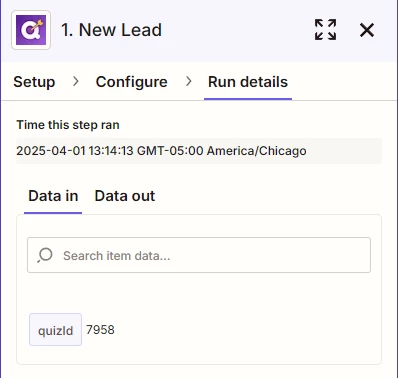398x378 pixels.
Task: Show the Data out tab
Action: pos(125,196)
